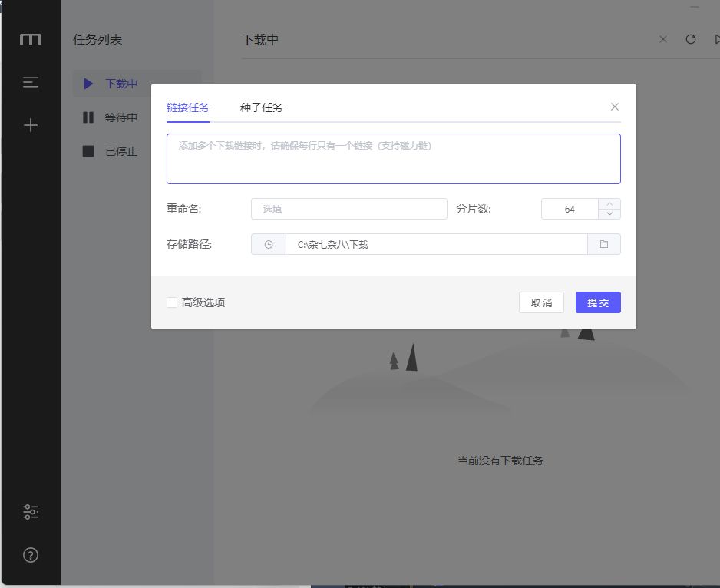Click the 取消 button
Screen dimensions: 720x588
[x=541, y=302]
